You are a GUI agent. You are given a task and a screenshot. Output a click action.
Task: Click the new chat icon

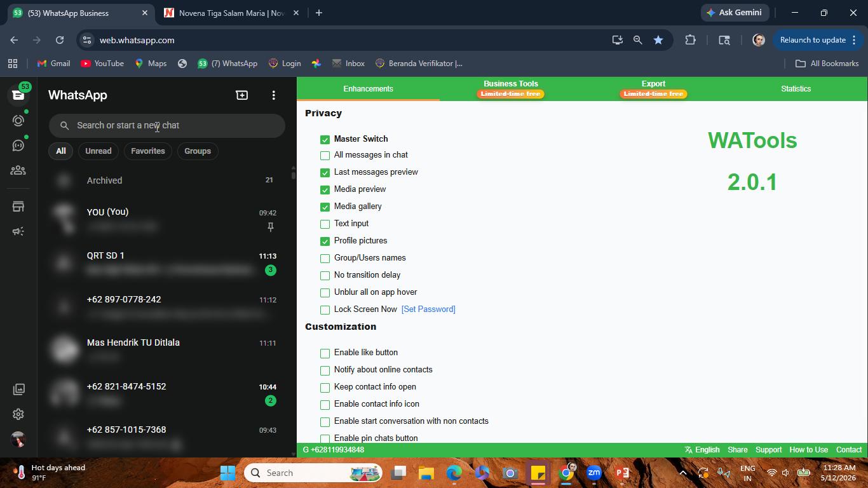click(x=241, y=95)
